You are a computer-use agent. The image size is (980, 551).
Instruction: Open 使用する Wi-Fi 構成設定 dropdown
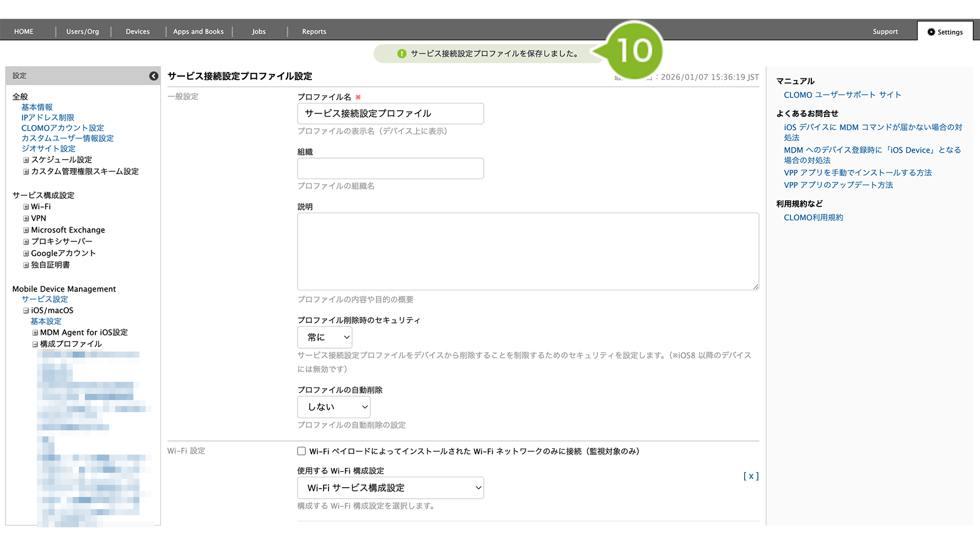click(390, 488)
